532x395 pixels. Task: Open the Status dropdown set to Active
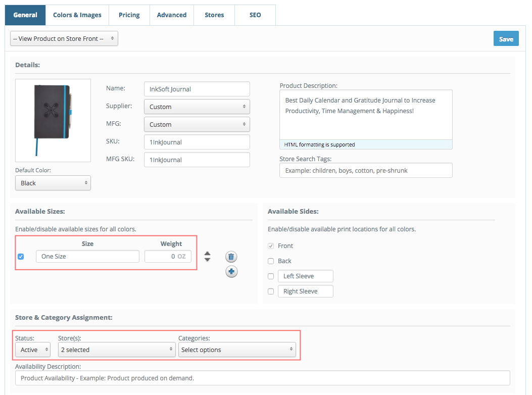(33, 350)
